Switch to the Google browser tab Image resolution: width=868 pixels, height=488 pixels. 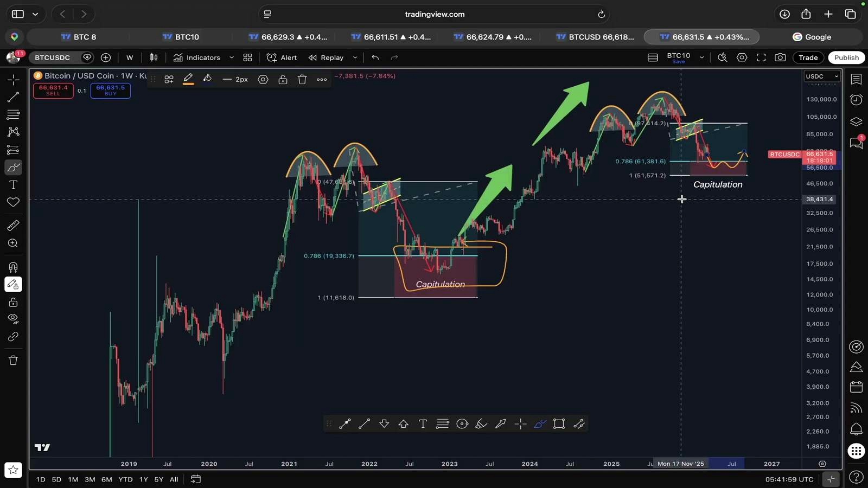[812, 37]
